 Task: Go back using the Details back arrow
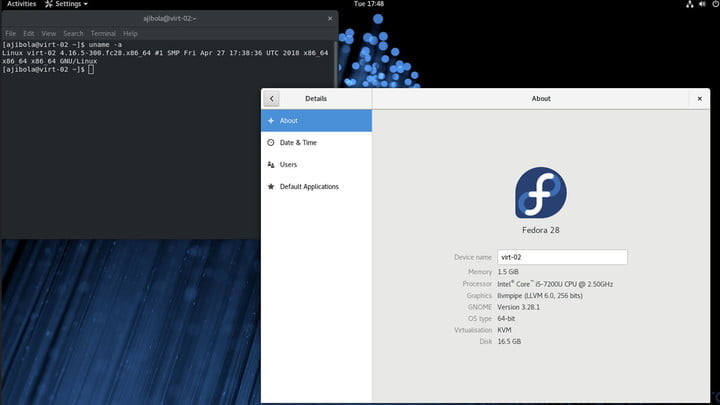271,99
